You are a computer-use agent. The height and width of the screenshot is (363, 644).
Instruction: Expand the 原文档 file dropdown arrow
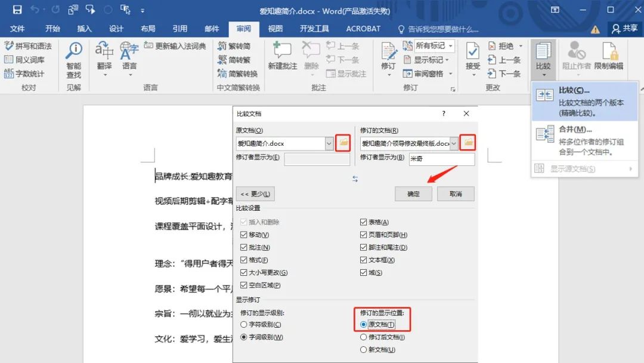[329, 143]
